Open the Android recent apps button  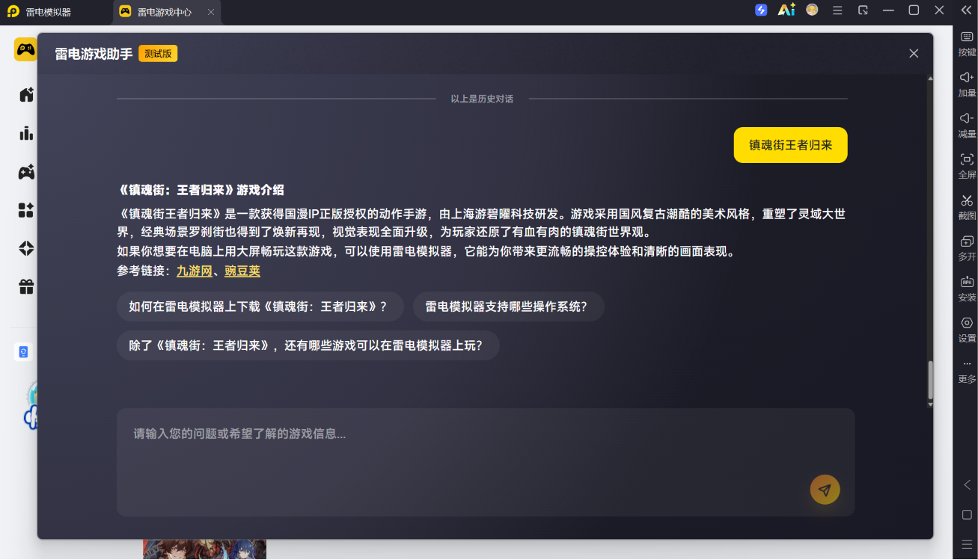(967, 544)
